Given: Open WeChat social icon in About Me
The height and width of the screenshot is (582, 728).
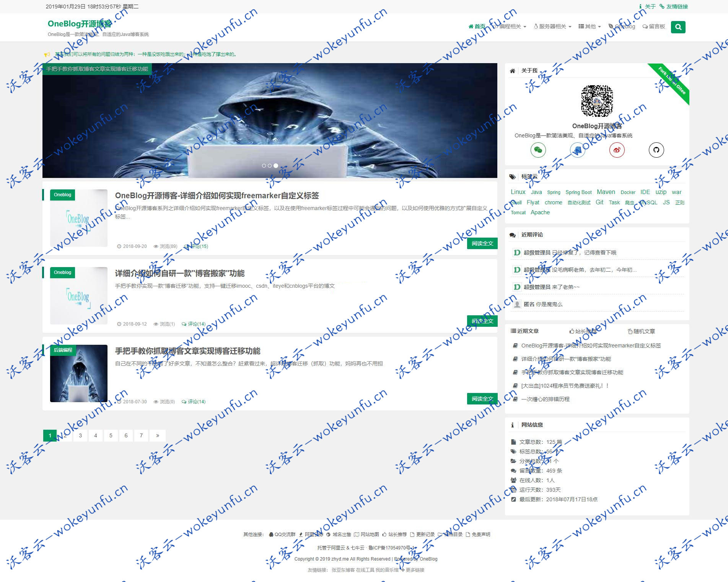Looking at the screenshot, I should (x=538, y=150).
